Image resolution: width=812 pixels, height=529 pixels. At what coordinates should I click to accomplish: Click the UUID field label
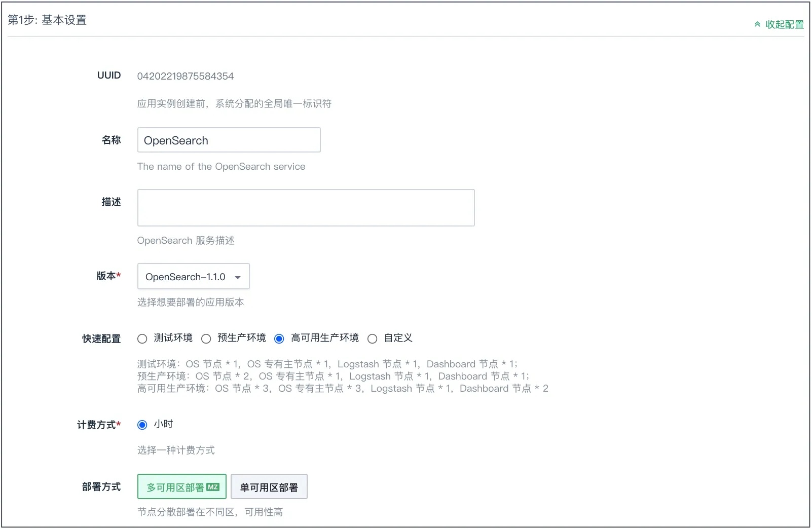tap(109, 75)
